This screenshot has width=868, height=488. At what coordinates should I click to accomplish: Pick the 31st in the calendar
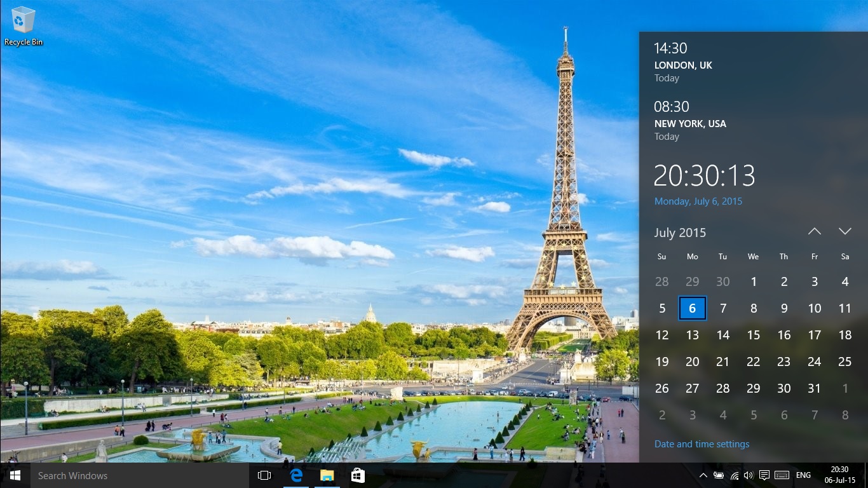[x=815, y=388]
